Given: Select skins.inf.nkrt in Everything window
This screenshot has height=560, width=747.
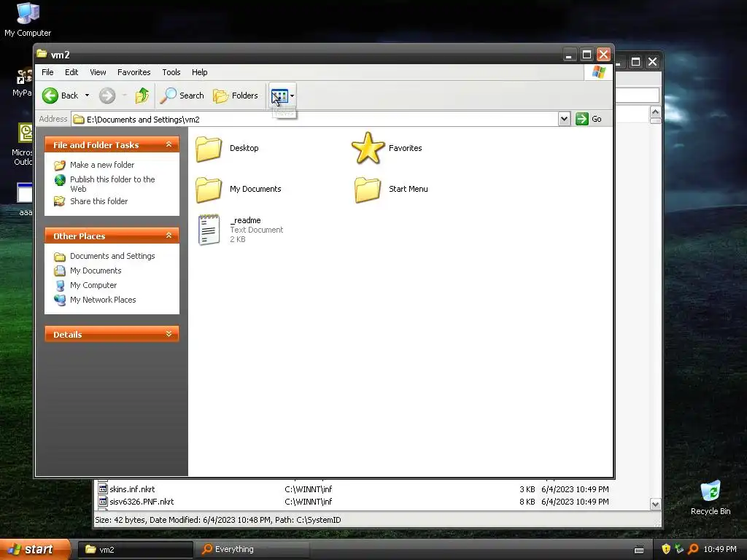Looking at the screenshot, I should coord(132,489).
